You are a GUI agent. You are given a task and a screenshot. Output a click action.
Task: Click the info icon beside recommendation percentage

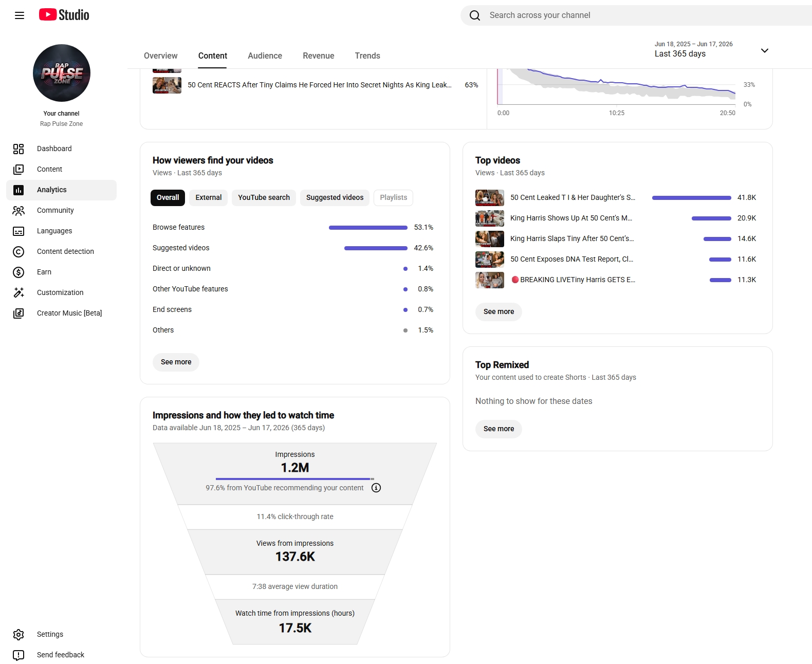[x=376, y=488]
